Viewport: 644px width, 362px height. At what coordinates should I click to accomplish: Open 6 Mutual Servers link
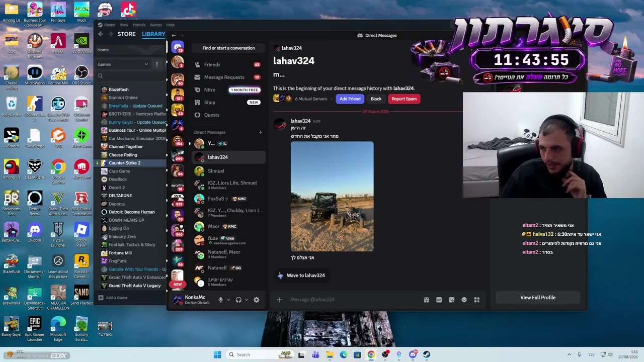click(x=311, y=99)
